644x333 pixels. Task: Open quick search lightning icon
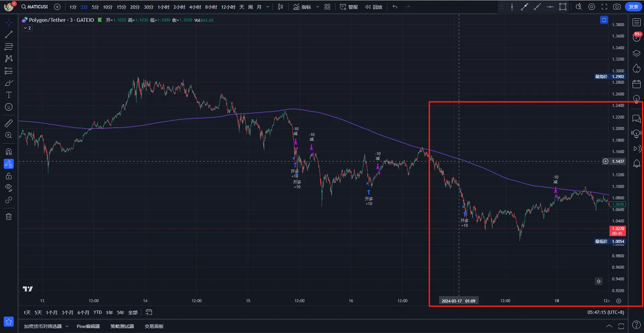point(579,7)
